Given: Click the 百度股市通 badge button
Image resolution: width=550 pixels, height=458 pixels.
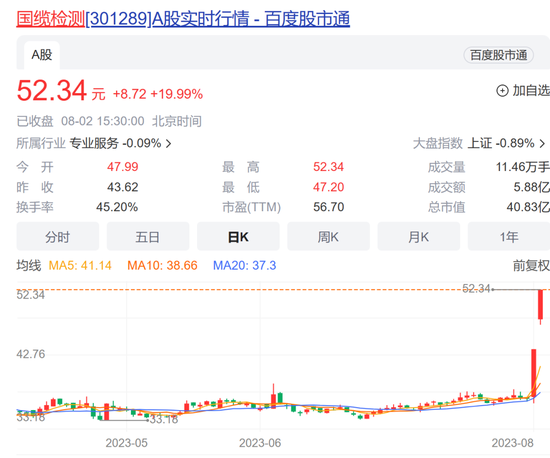Looking at the screenshot, I should [498, 55].
